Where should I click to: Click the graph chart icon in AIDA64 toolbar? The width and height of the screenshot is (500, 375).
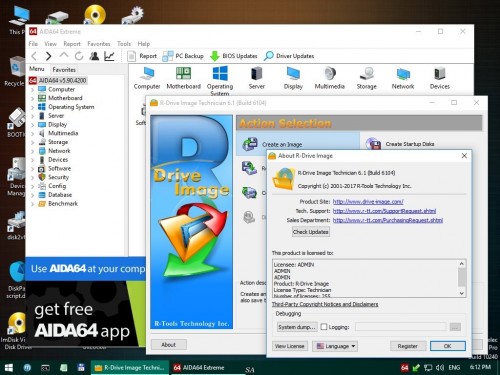109,56
